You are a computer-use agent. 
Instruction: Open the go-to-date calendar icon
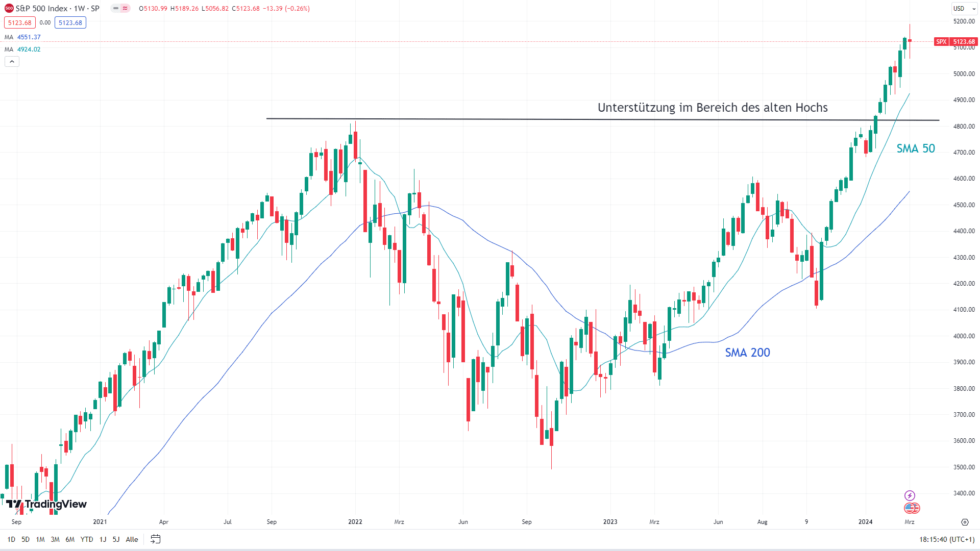156,539
